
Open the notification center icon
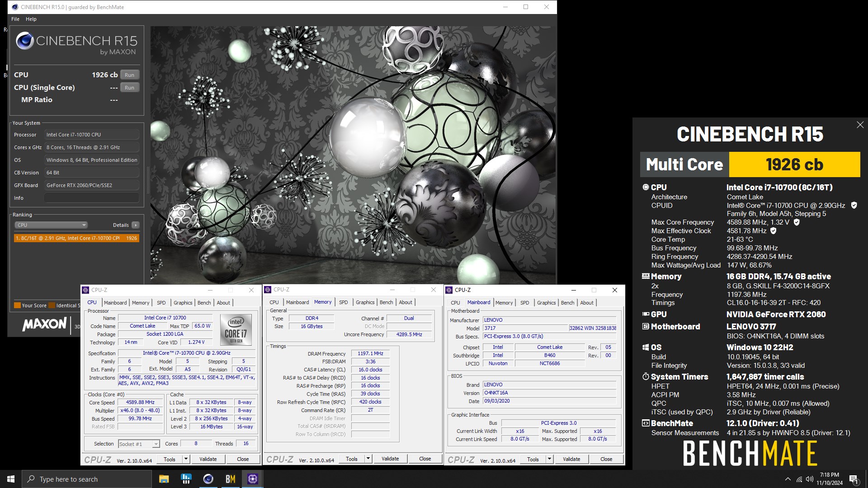[x=854, y=479]
